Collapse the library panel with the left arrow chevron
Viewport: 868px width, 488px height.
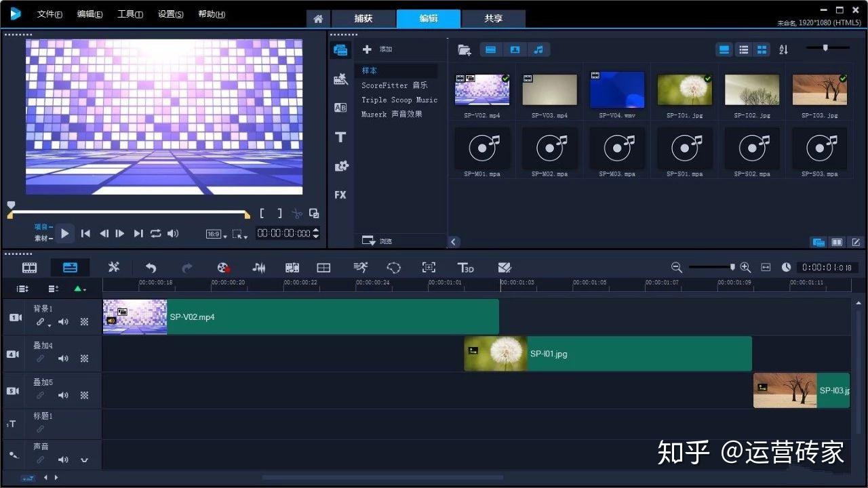453,241
